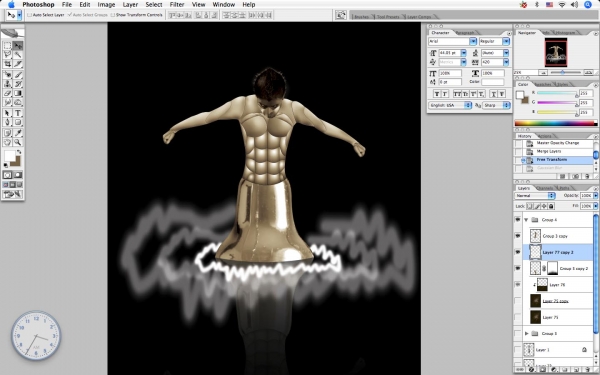Viewport: 600px width, 375px height.
Task: Show the hidden Group 3 folder
Action: (517, 333)
